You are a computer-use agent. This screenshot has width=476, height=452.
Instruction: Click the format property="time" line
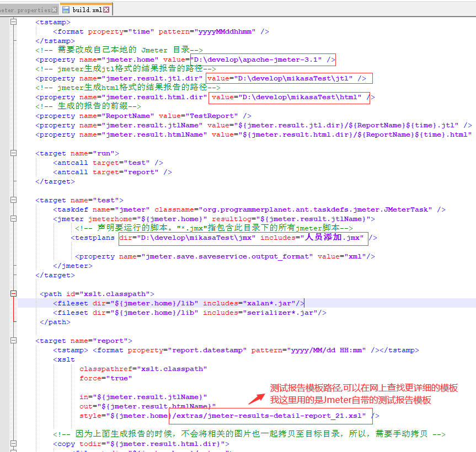[x=161, y=31]
